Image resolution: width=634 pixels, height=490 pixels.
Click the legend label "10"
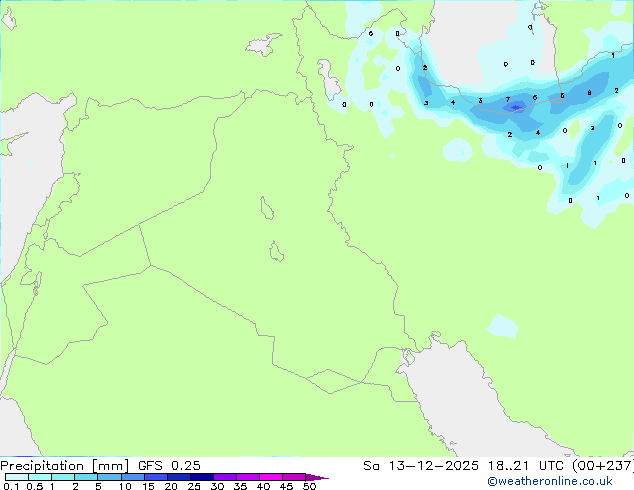click(x=125, y=486)
